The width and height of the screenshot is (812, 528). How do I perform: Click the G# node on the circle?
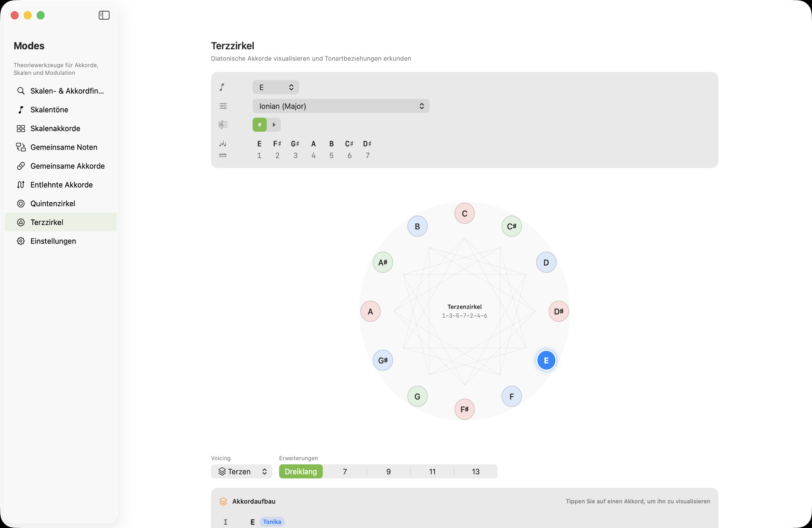[x=383, y=360]
